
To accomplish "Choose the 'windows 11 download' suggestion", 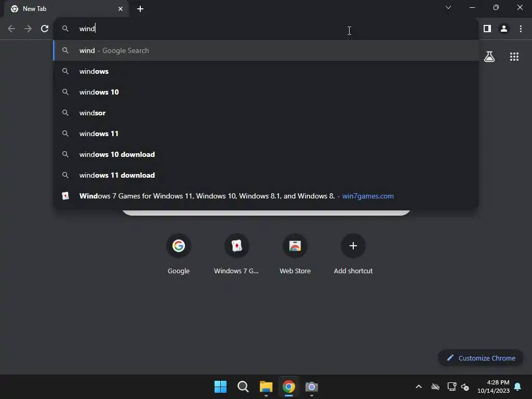I will (266, 175).
